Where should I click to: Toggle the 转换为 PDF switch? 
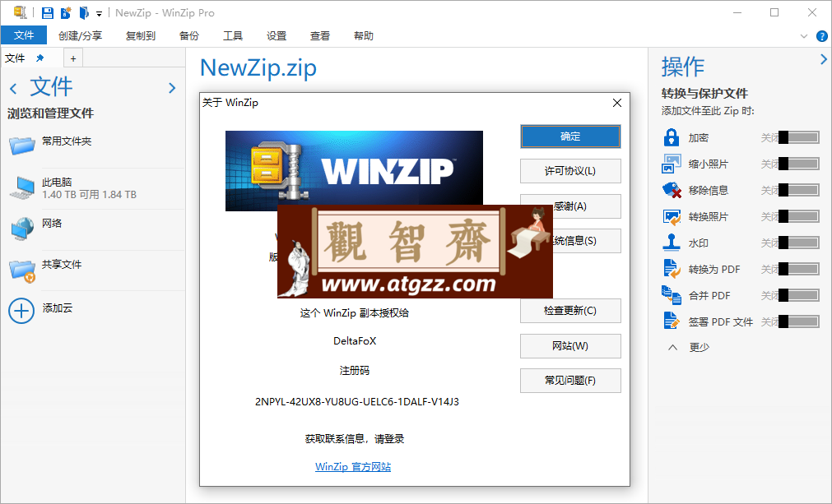click(799, 269)
